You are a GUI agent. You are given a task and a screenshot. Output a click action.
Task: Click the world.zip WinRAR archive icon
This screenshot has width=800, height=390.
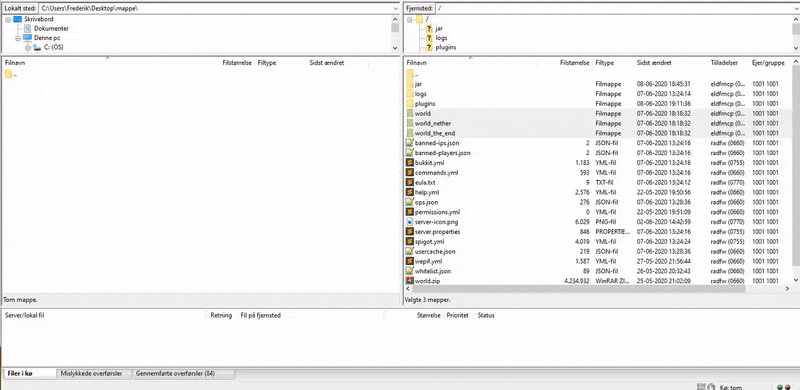pos(409,281)
